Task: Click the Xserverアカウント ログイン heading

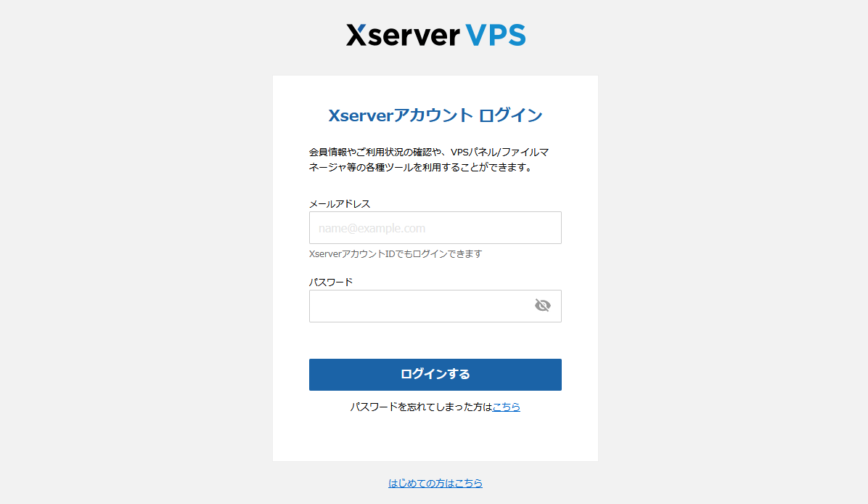Action: 435,115
